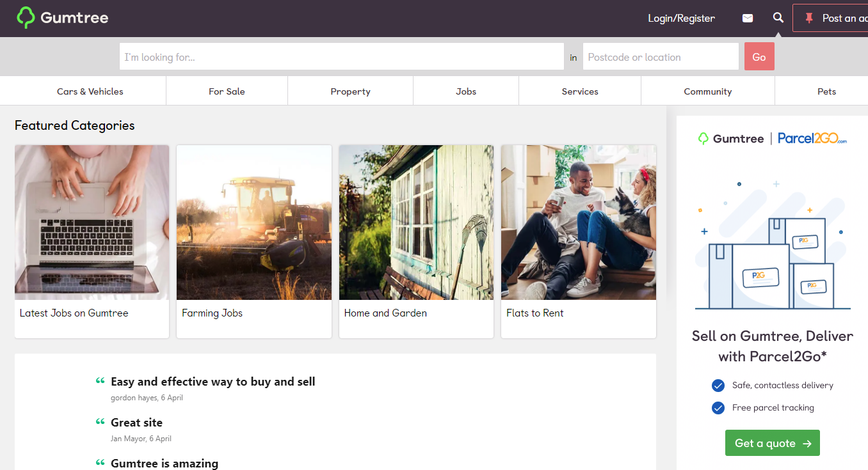This screenshot has width=868, height=470.
Task: Click the Parcel2Go parcel boxes illustration
Action: tap(773, 246)
